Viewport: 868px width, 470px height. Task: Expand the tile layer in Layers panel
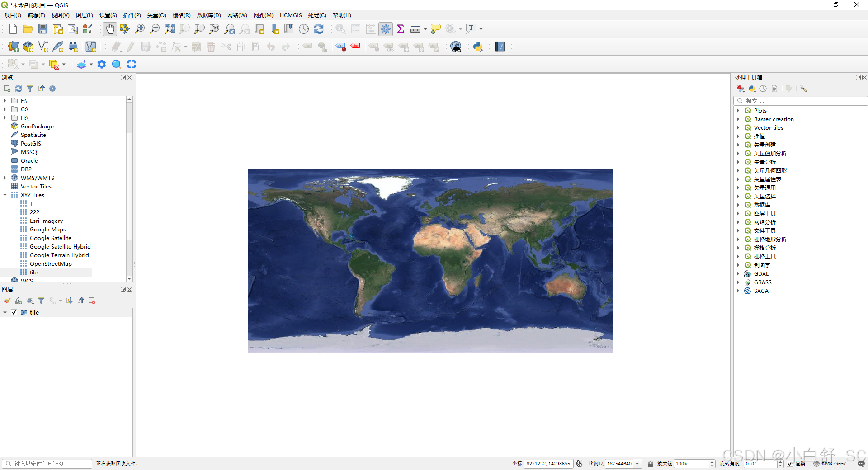coord(5,312)
